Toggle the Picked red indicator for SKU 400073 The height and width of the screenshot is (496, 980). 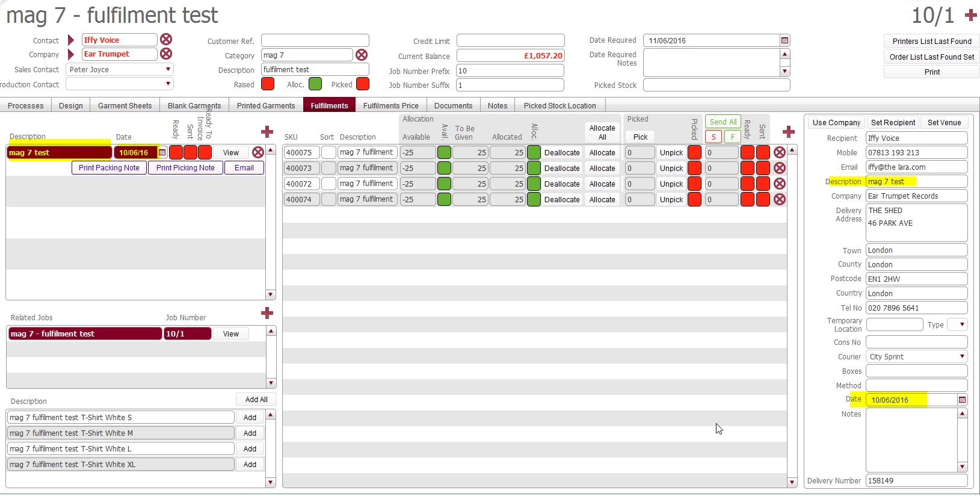694,168
